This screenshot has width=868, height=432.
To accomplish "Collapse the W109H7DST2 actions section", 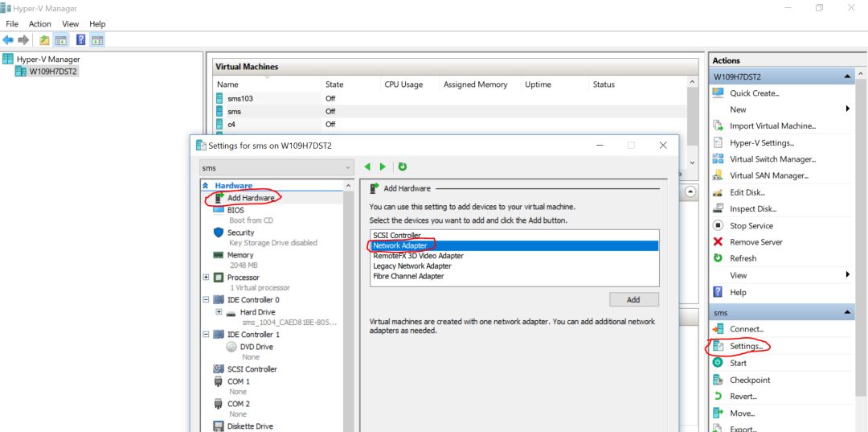I will click(x=847, y=77).
